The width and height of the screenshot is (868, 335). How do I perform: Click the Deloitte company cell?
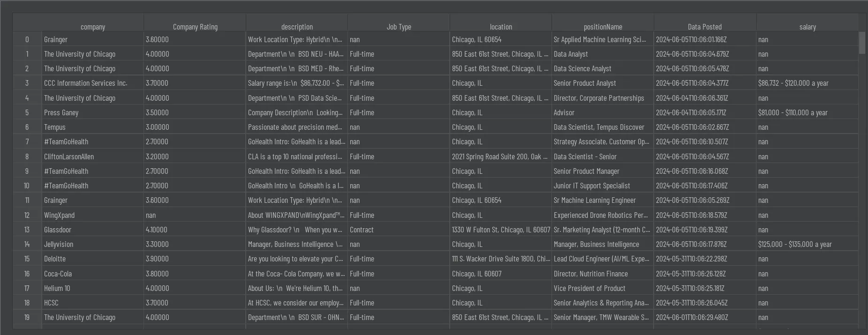click(x=93, y=259)
